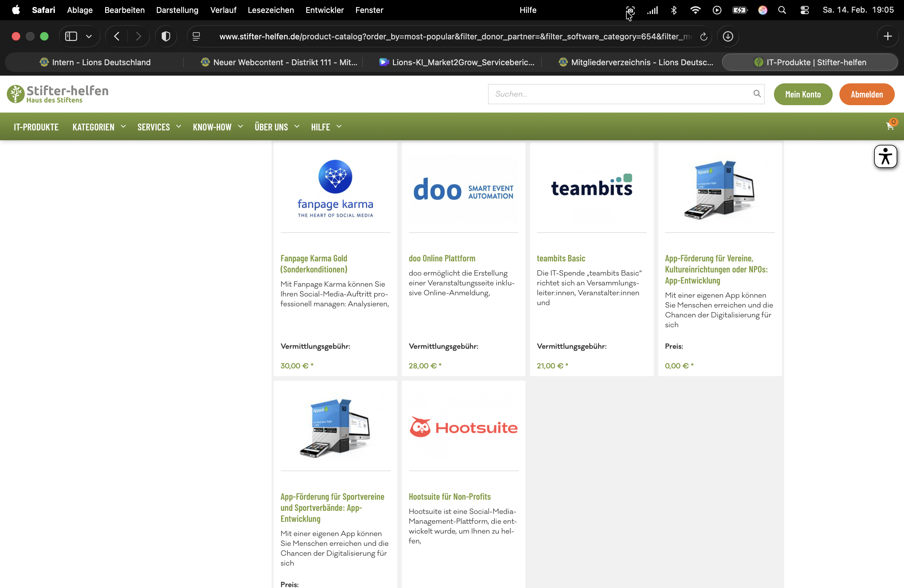Open Safari downloads icon
The image size is (904, 588).
728,37
